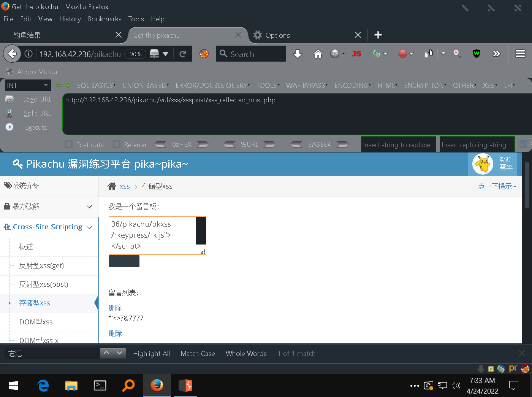Click the volume icon in system tray
This screenshot has width=532, height=397.
(456, 386)
